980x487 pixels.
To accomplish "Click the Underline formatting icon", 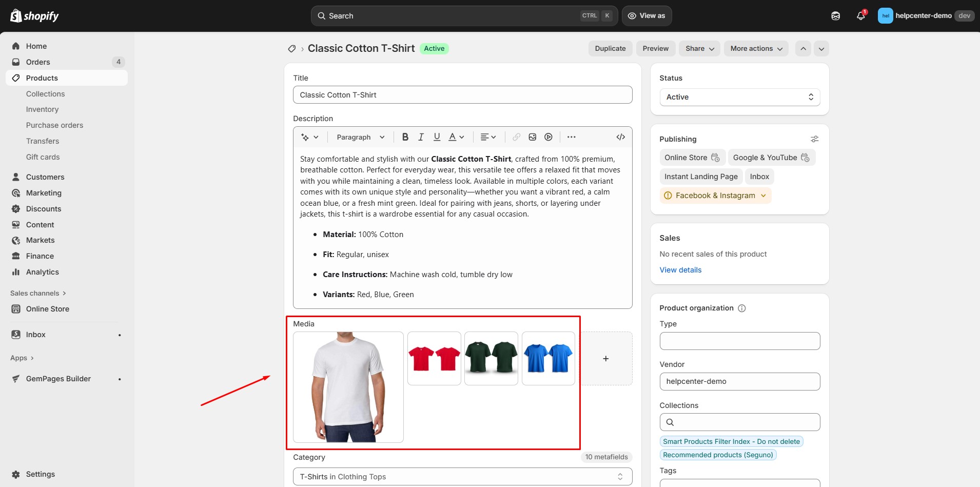I will pos(437,137).
